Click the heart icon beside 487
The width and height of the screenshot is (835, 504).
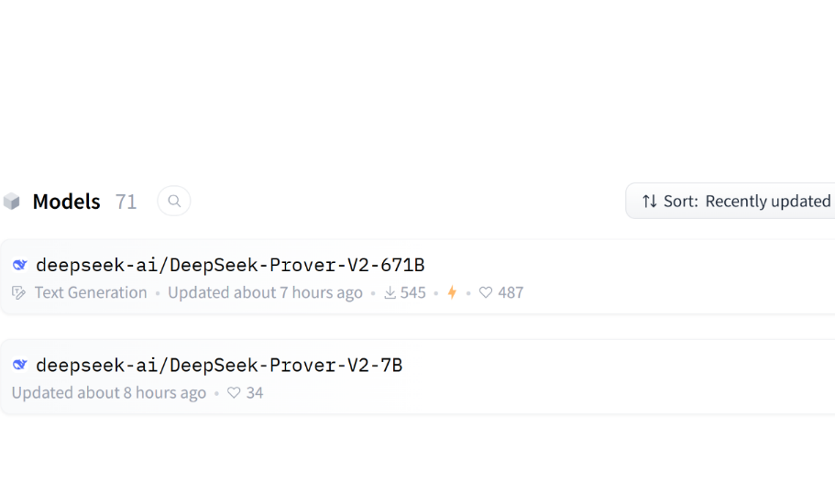pos(486,293)
